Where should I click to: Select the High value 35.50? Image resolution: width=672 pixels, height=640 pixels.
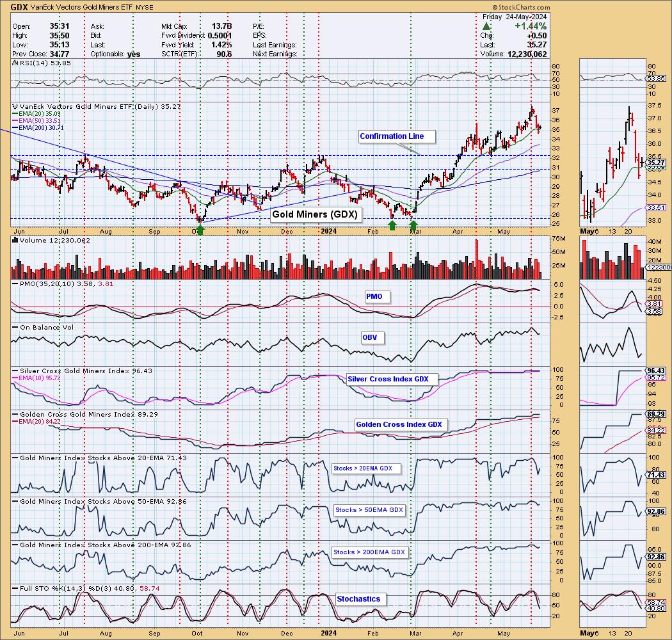(x=60, y=36)
